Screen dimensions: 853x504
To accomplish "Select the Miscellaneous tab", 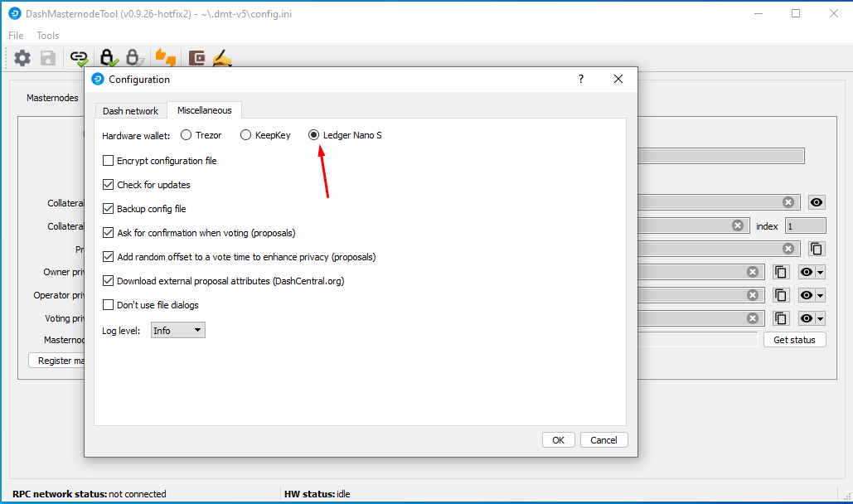I will point(205,110).
